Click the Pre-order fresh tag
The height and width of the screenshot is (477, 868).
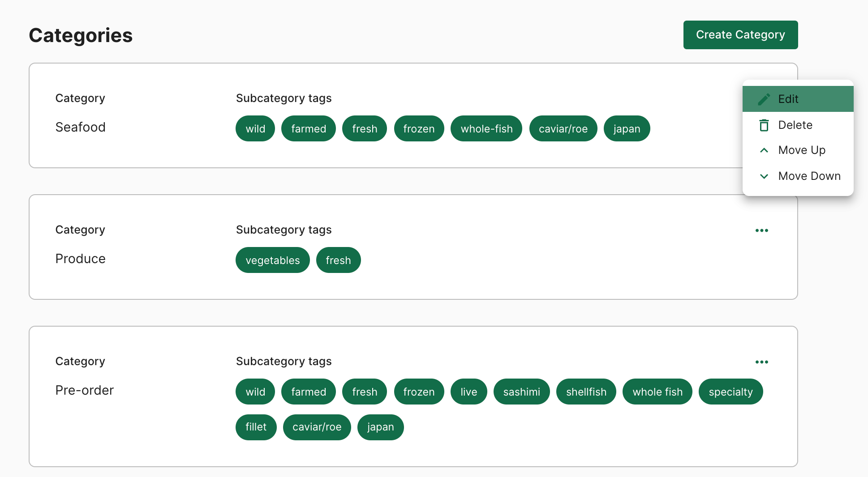[365, 392]
